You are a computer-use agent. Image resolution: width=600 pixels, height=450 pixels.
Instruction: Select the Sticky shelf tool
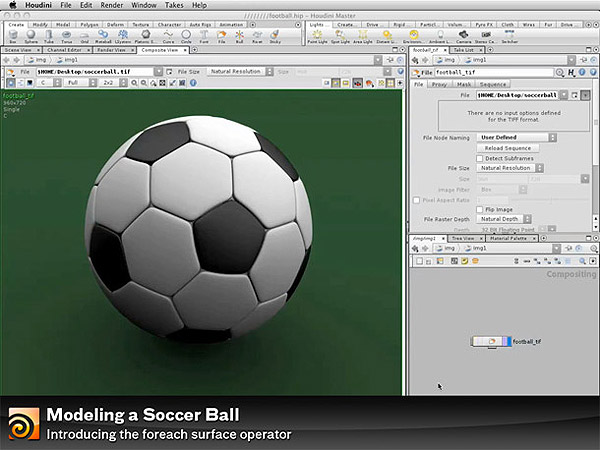(x=275, y=37)
